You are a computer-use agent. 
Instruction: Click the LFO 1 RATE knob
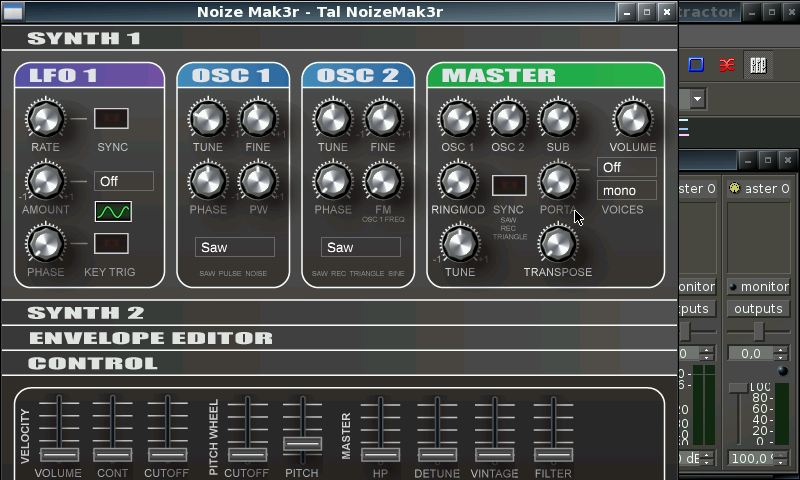point(45,118)
